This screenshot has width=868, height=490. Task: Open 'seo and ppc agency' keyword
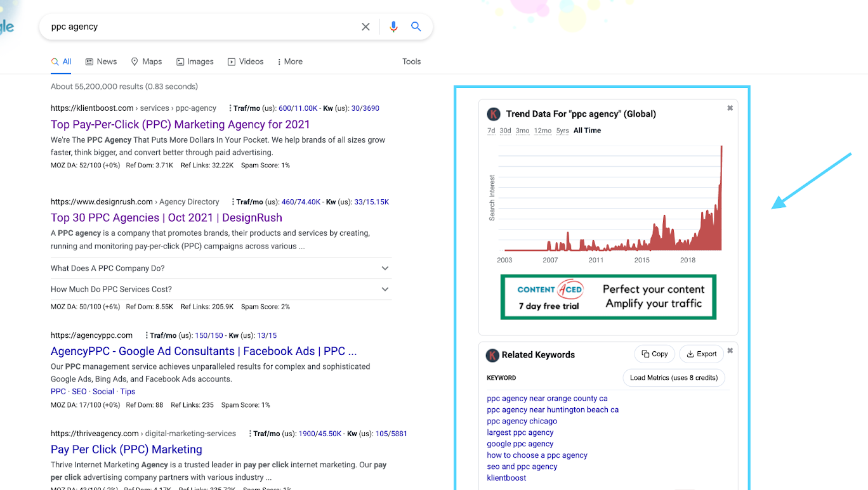click(522, 467)
